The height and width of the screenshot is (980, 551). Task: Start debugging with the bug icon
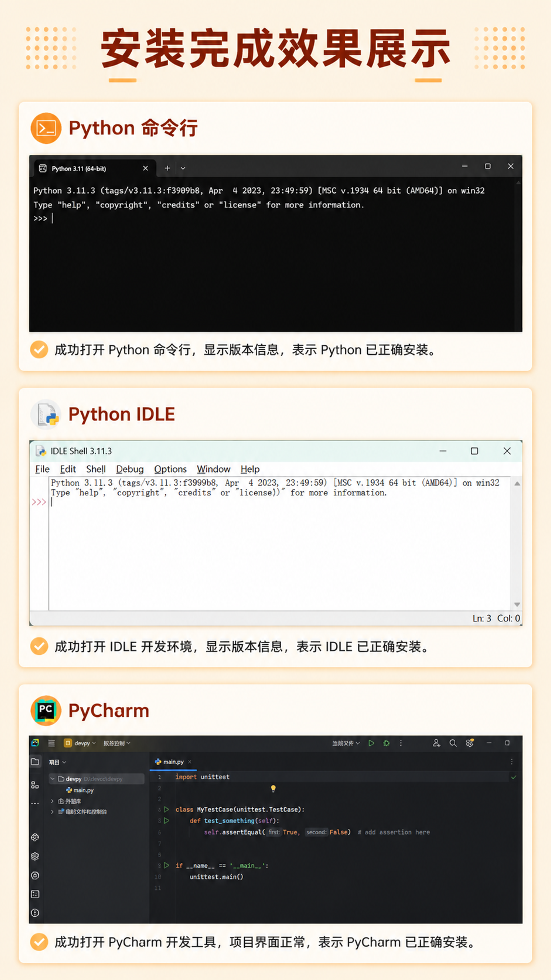tap(386, 743)
